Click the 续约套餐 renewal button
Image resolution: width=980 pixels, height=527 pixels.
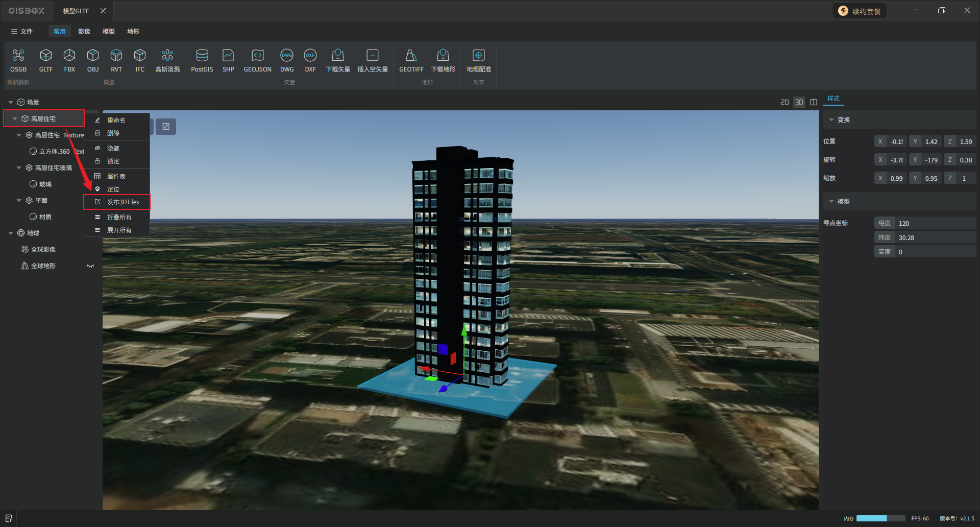(x=860, y=11)
